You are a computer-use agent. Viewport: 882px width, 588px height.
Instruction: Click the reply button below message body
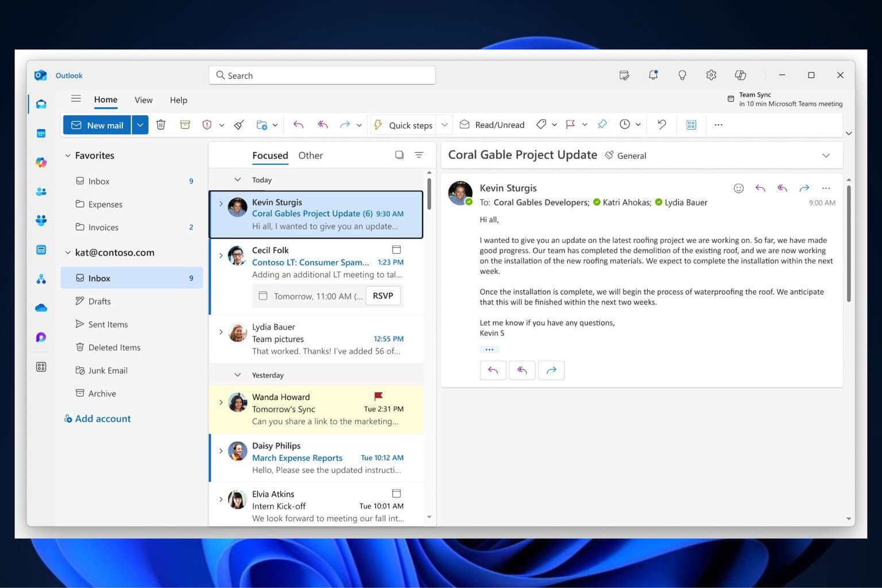[493, 370]
